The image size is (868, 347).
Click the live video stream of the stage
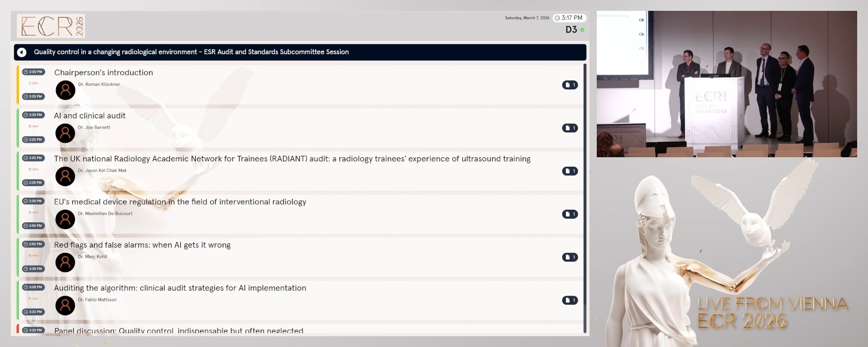[x=726, y=84]
